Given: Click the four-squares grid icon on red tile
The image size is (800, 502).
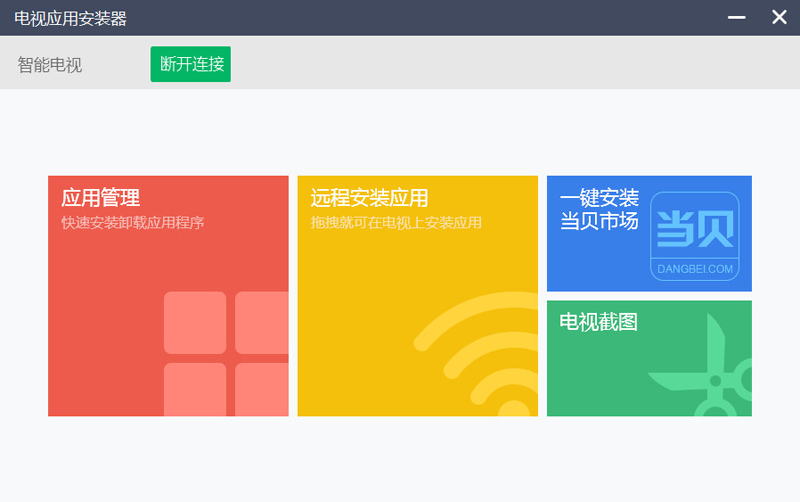Looking at the screenshot, I should [226, 354].
